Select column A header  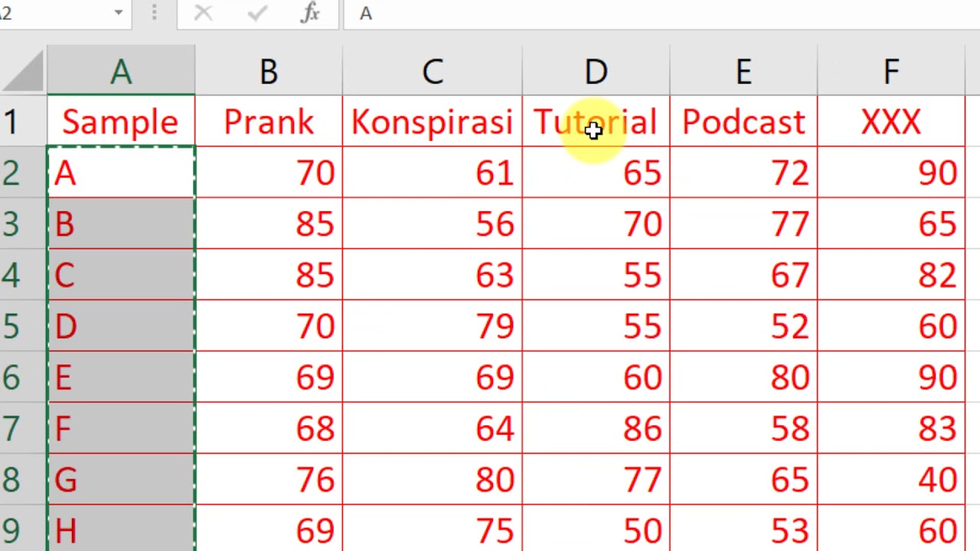coord(121,71)
